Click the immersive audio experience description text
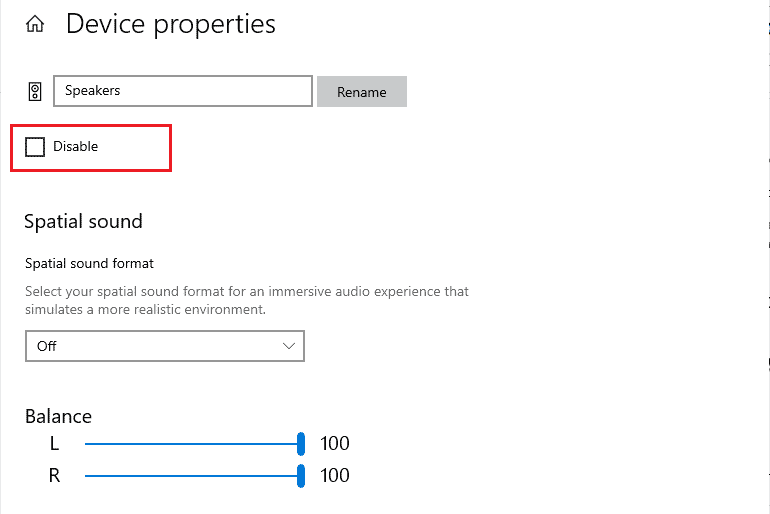The width and height of the screenshot is (770, 514). pos(247,300)
